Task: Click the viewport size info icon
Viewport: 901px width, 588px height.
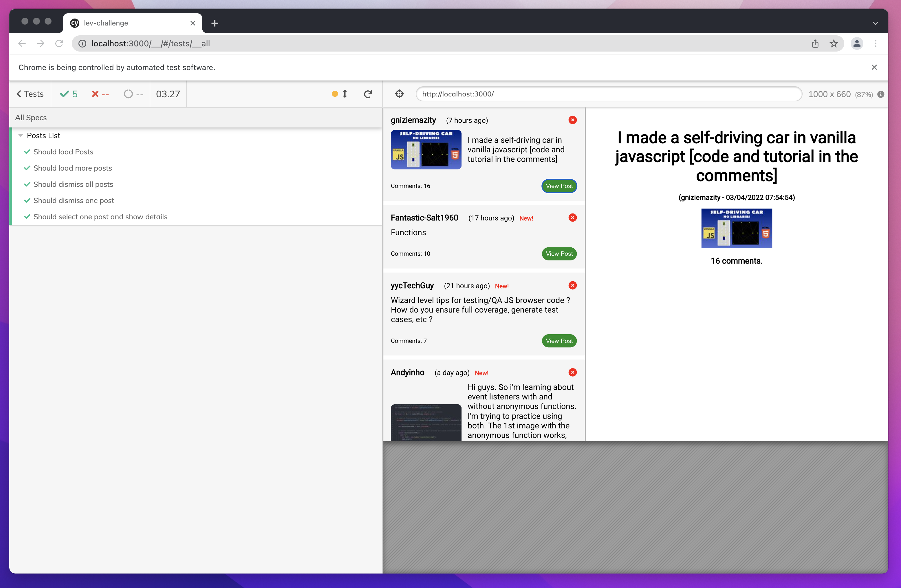Action: pos(881,94)
